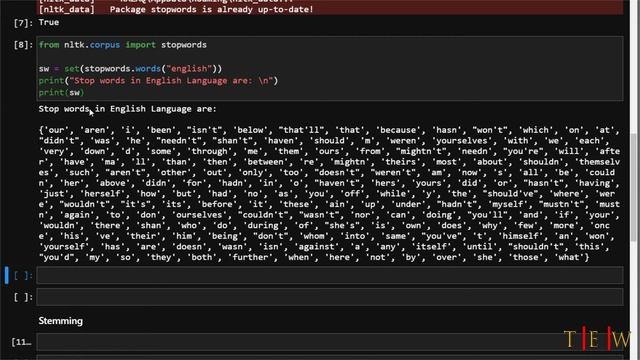This screenshot has height=360, width=640.
Task: Click the line 'from nltk.corpus import stopwords'
Action: pos(122,45)
